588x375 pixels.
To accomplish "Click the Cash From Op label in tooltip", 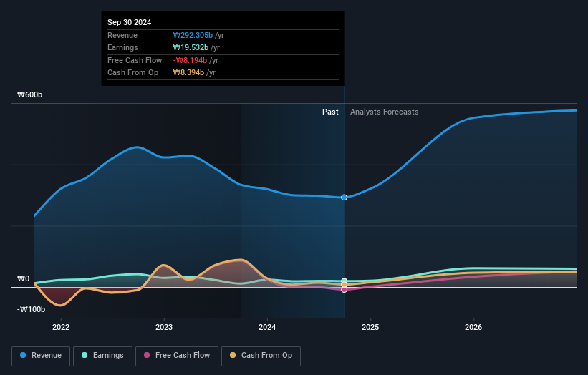I will pos(132,73).
